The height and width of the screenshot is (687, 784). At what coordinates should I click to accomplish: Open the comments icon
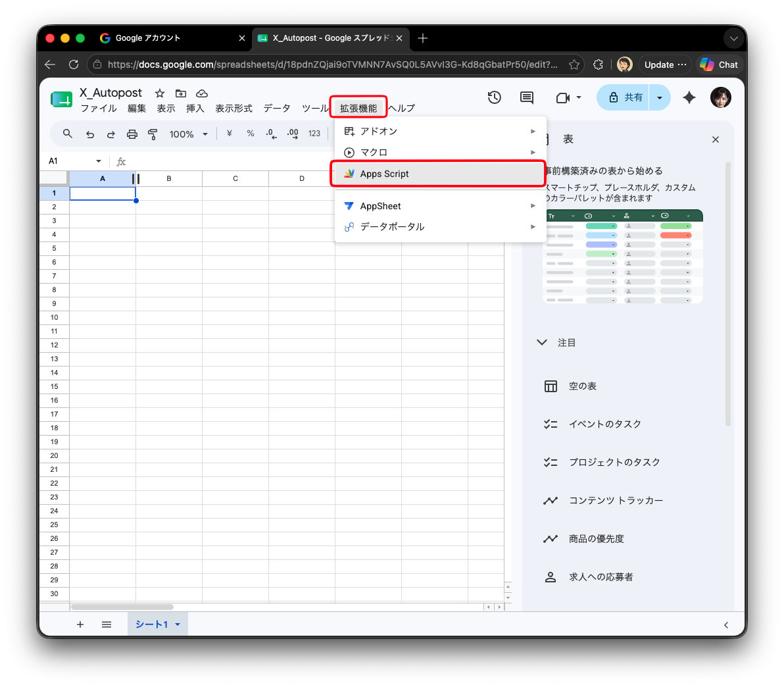[x=526, y=97]
